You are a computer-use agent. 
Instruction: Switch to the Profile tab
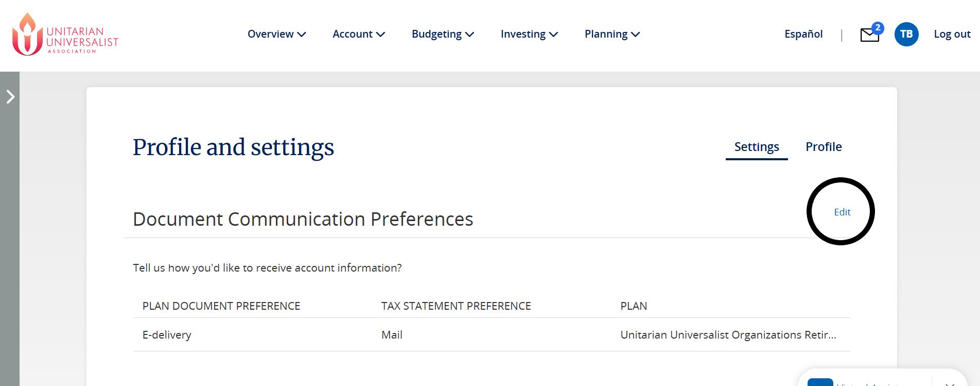coord(824,147)
